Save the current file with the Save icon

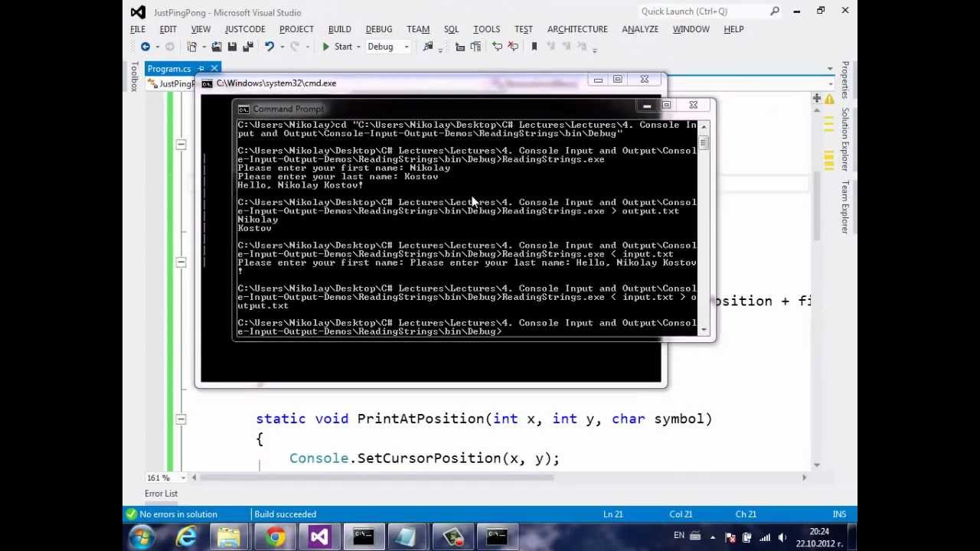(x=232, y=47)
